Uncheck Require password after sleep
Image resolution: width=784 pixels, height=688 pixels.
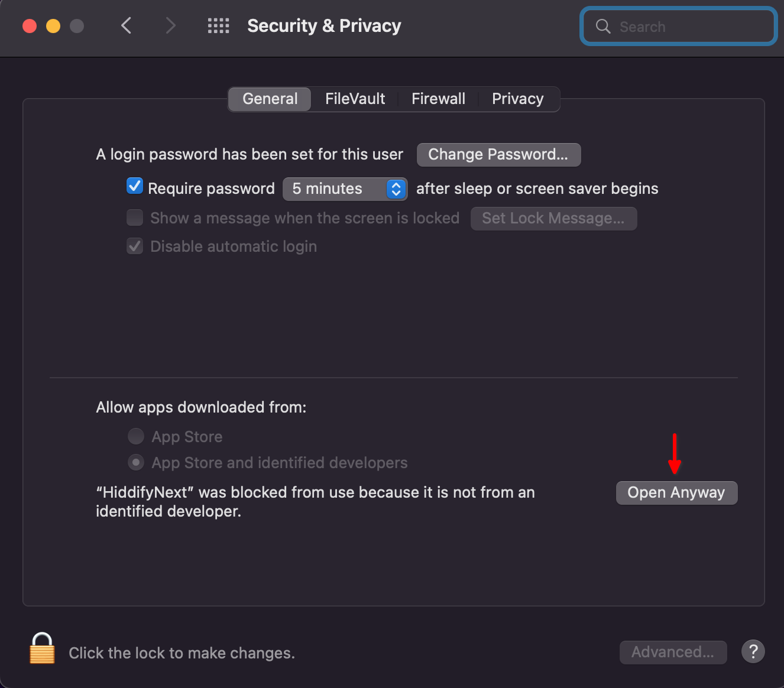click(x=134, y=186)
